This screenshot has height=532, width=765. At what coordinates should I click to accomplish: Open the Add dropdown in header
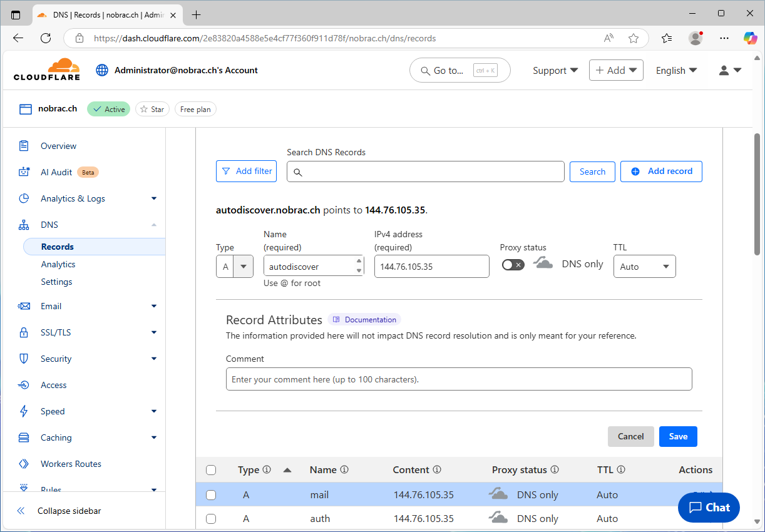(616, 70)
